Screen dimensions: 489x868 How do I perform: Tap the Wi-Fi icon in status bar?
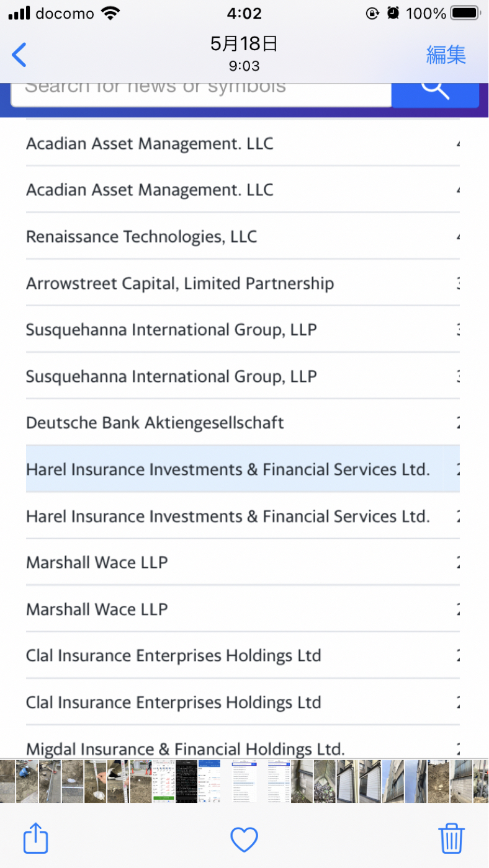coord(110,13)
